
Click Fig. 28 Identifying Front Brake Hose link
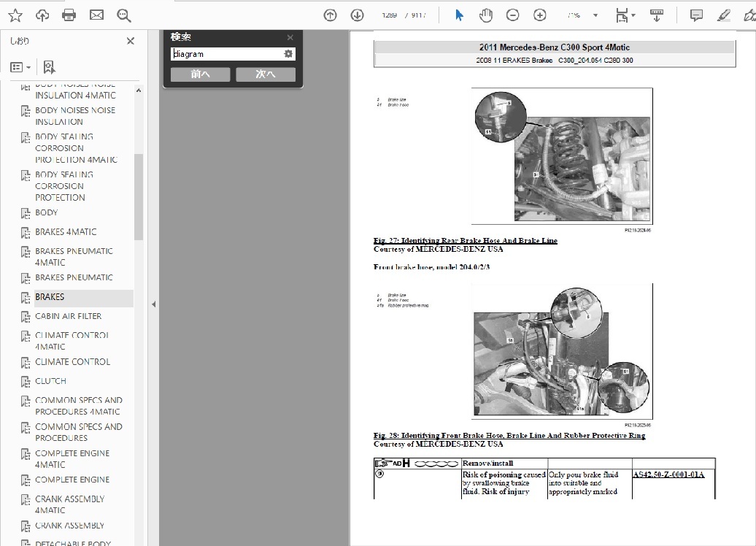click(509, 435)
